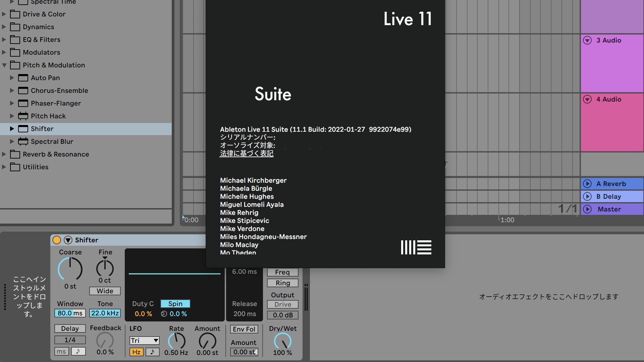Switch delay time to note value mode

[x=78, y=351]
